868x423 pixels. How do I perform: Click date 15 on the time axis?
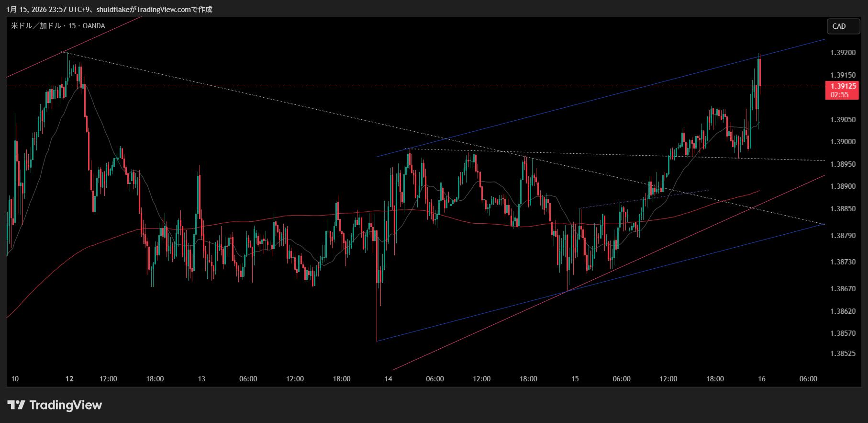click(x=575, y=379)
